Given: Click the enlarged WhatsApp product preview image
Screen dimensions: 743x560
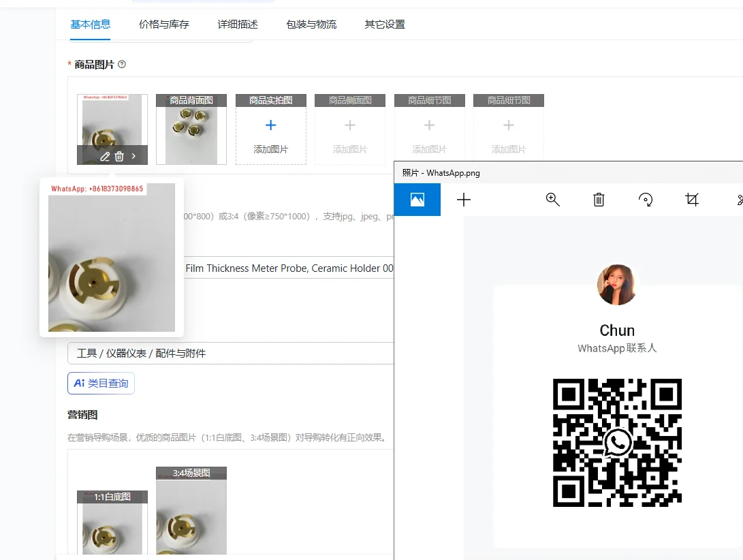Looking at the screenshot, I should 112,258.
